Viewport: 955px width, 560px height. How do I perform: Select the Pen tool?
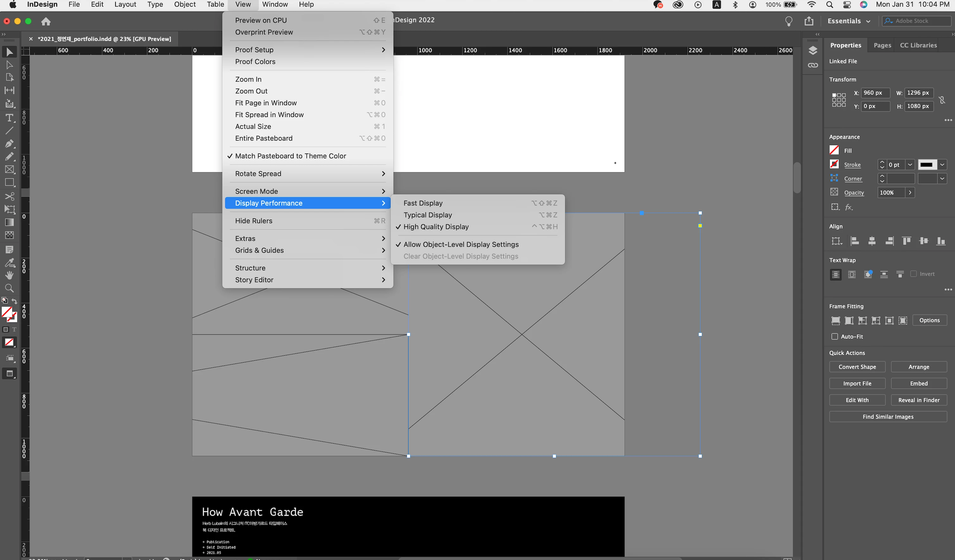9,144
